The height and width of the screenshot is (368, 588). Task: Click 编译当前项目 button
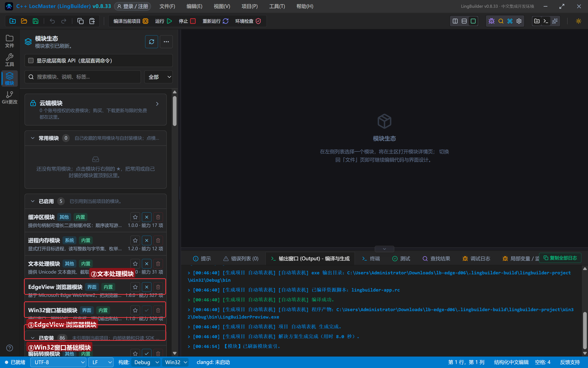131,21
